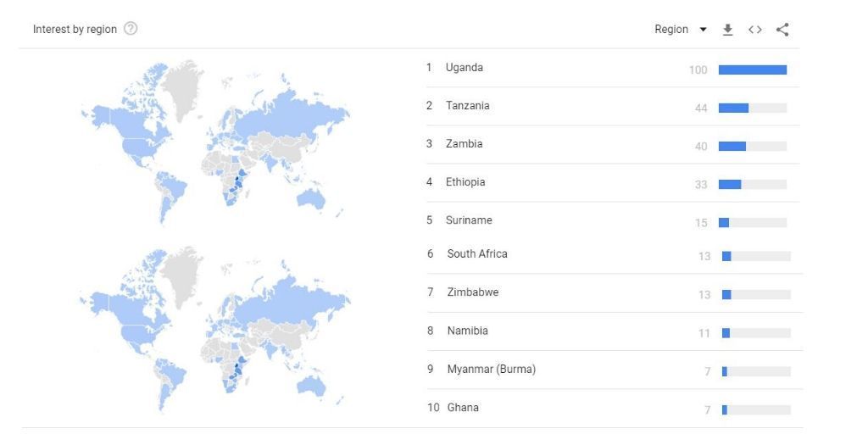868x434 pixels.
Task: Open the Tanzania region entry
Action: pyautogui.click(x=467, y=106)
